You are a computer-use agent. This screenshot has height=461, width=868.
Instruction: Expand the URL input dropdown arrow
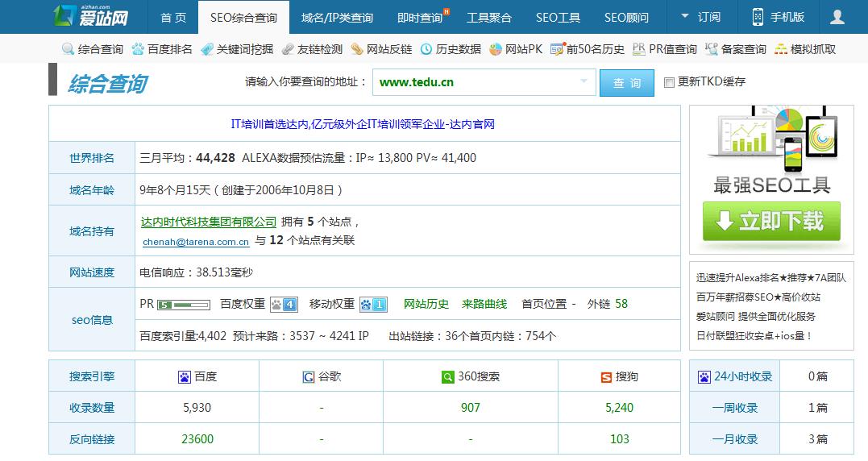click(x=584, y=81)
